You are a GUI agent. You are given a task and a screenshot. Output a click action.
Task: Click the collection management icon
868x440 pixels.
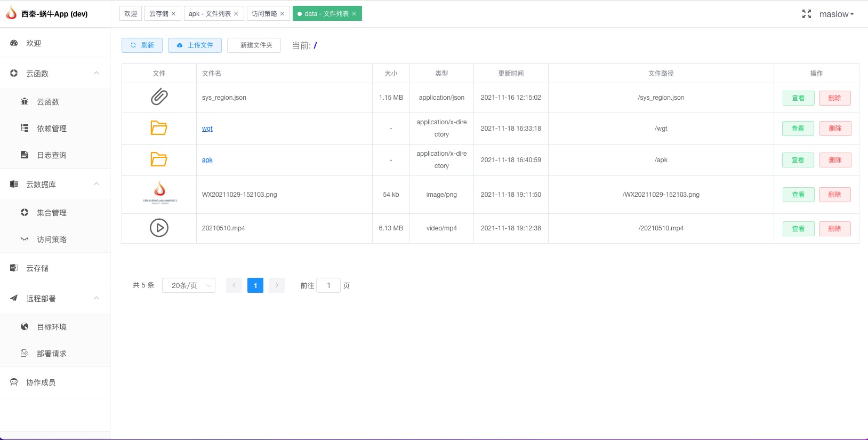coord(25,212)
